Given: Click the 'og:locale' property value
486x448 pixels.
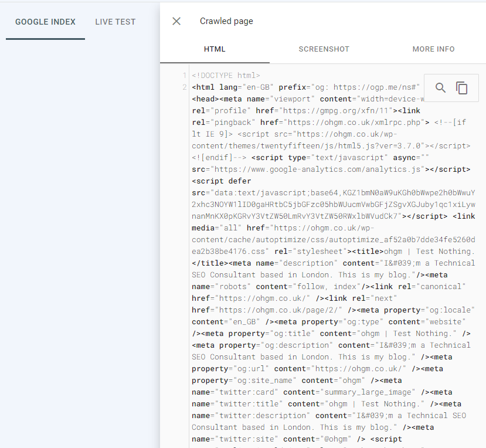Looking at the screenshot, I should [450, 310].
